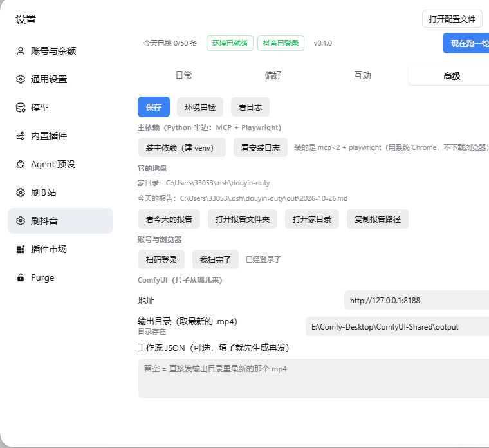
Task: Click the 主依赖 section heading
Action: 210,127
